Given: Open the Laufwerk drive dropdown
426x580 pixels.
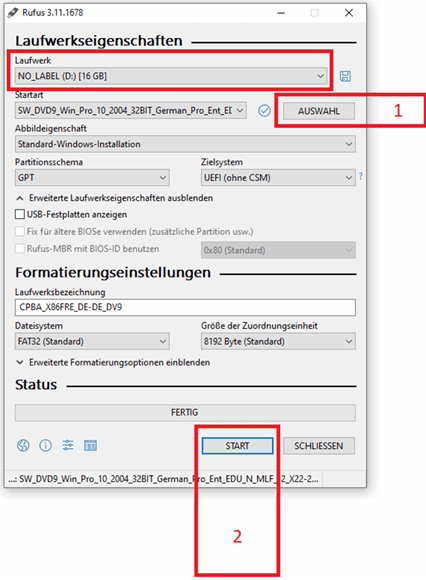Looking at the screenshot, I should pos(171,76).
